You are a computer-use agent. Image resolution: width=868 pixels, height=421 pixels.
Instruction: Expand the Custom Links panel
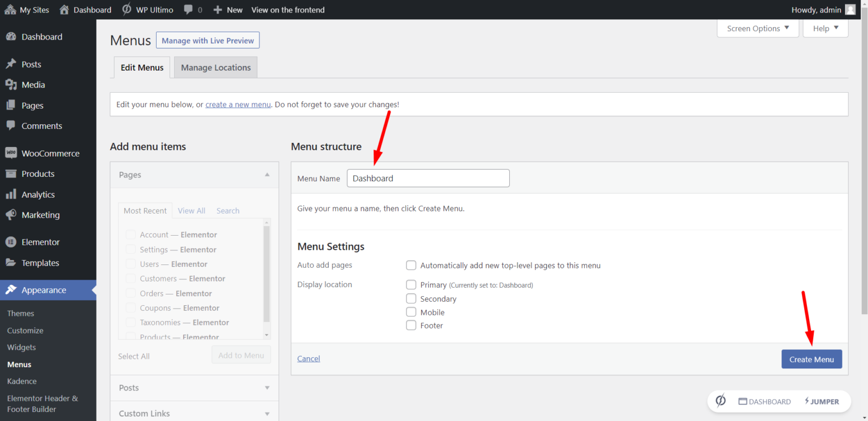pyautogui.click(x=266, y=413)
